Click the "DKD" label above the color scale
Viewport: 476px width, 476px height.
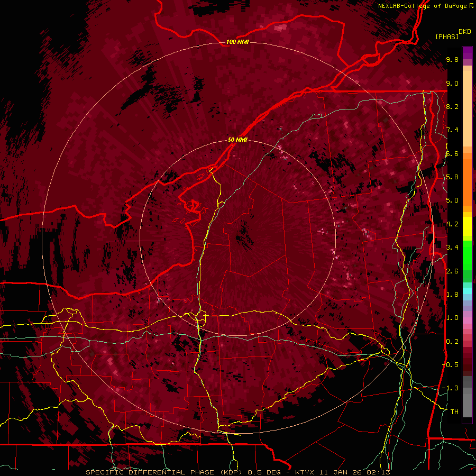(465, 32)
